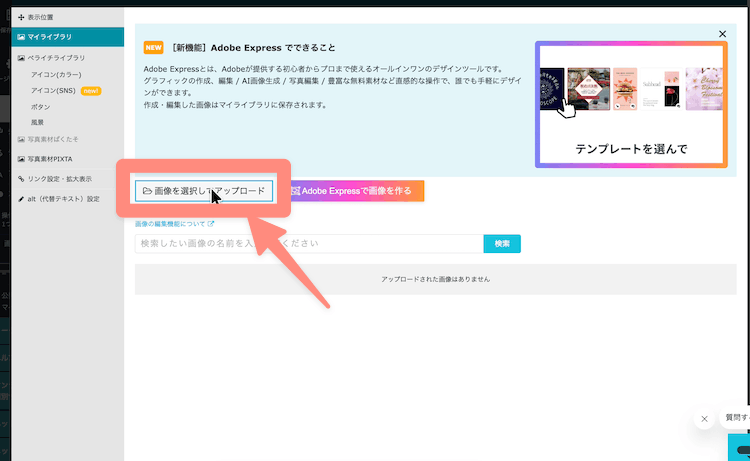Choose 風景 category

pos(37,122)
